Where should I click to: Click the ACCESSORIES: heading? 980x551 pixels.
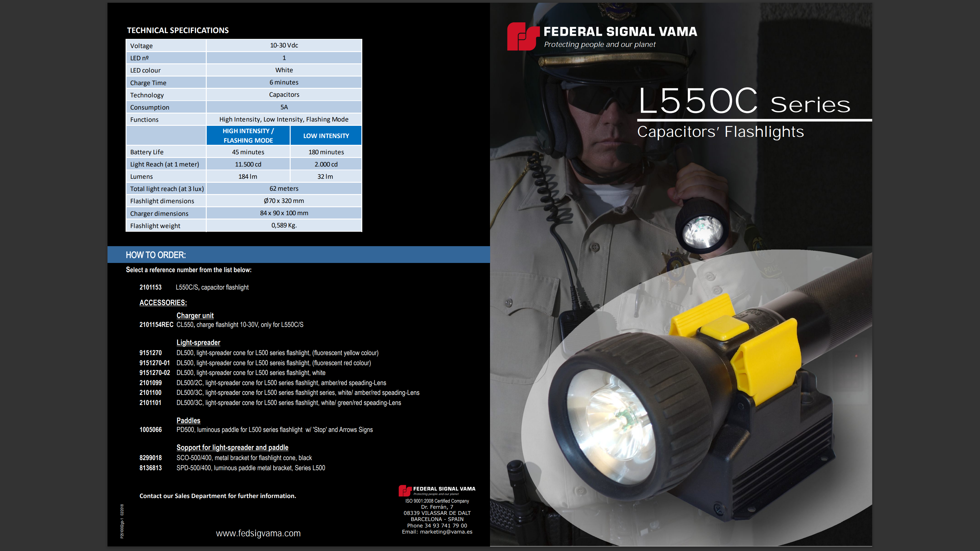click(163, 303)
